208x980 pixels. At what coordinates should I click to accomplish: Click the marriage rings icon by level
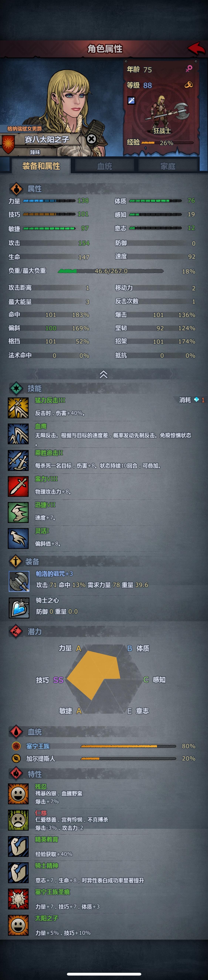[189, 85]
